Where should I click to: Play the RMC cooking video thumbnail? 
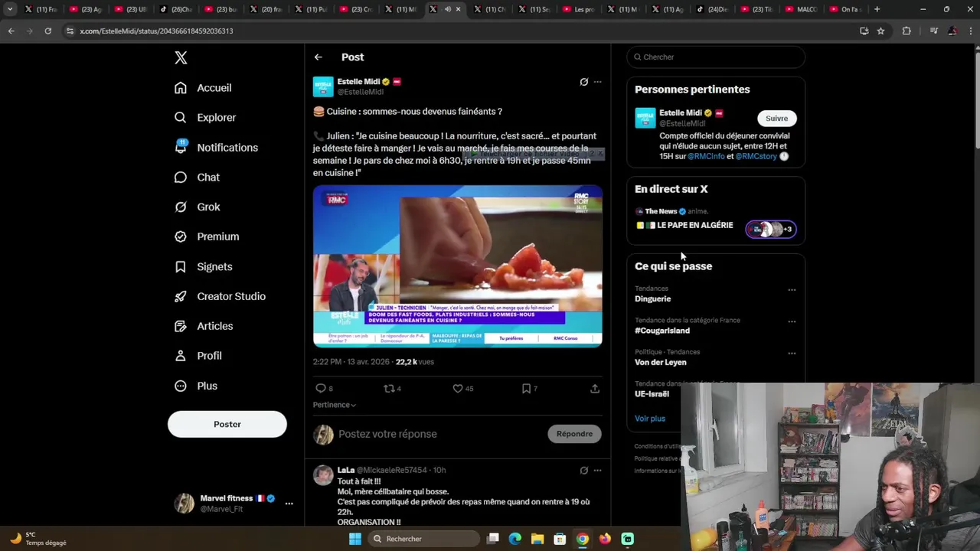coord(457,266)
